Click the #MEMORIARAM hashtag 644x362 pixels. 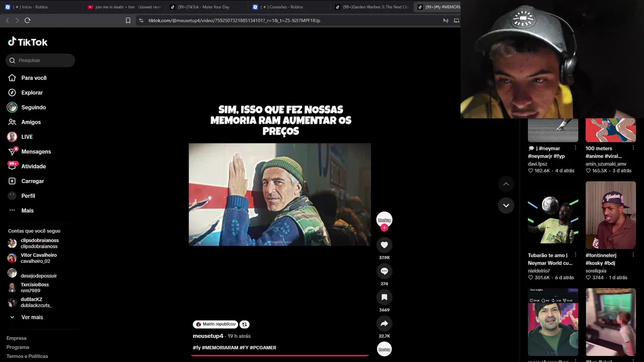(x=220, y=347)
